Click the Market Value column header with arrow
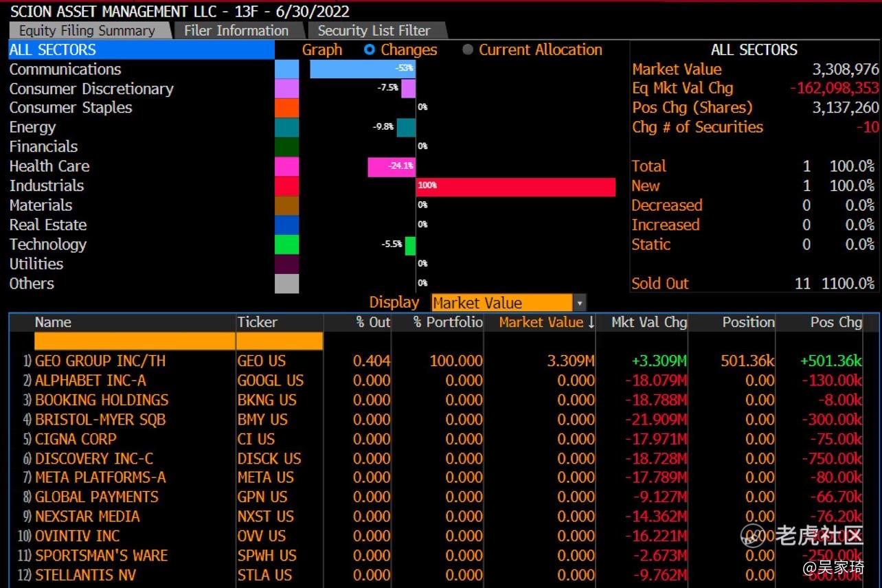The image size is (882, 588). click(547, 322)
